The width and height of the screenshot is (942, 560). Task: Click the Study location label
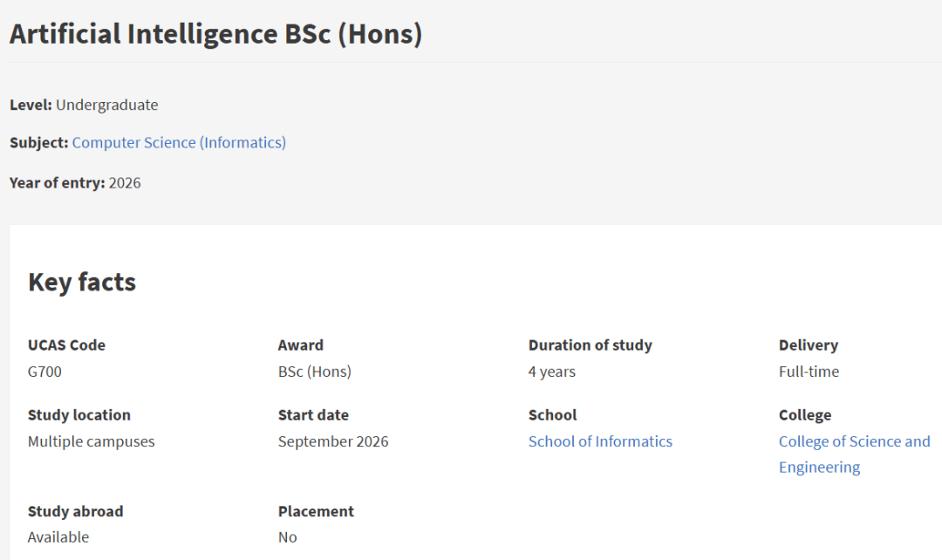tap(78, 415)
